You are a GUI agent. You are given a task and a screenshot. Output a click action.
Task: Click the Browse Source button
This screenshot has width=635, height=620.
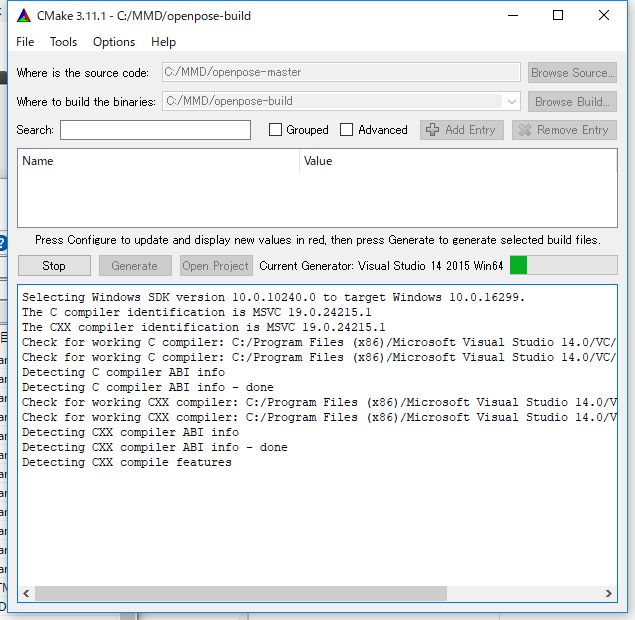tap(572, 72)
